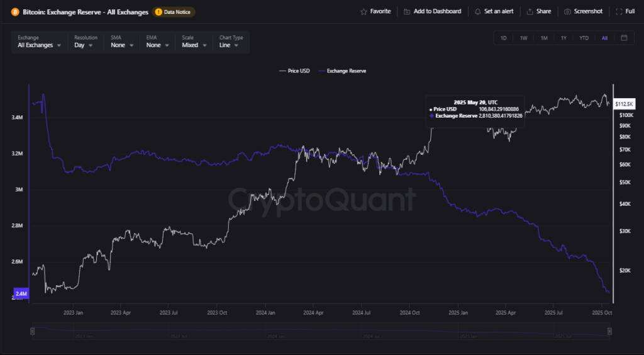The width and height of the screenshot is (644, 355).
Task: Click the Data Notice badge
Action: [x=174, y=12]
